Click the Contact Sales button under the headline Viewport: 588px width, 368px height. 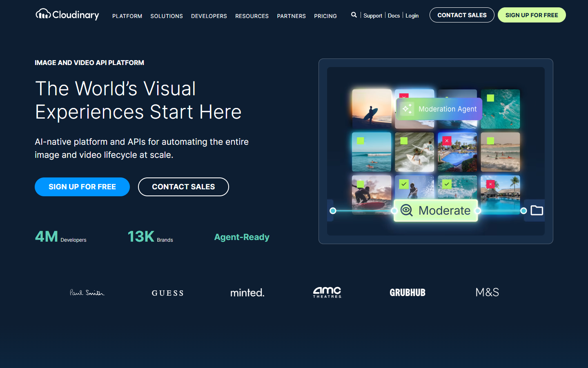[183, 187]
